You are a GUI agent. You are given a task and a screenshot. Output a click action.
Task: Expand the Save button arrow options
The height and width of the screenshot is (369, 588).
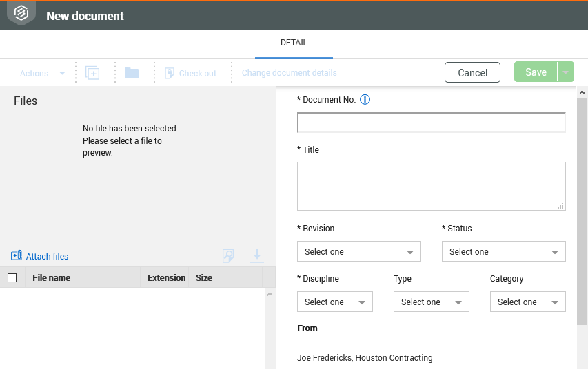pos(566,72)
